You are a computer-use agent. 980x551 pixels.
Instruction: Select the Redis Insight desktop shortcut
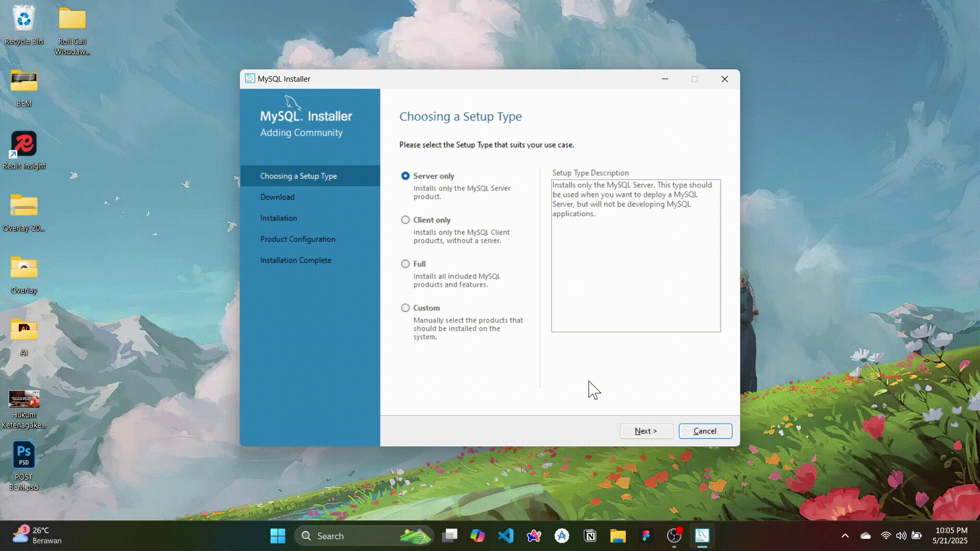[x=24, y=150]
